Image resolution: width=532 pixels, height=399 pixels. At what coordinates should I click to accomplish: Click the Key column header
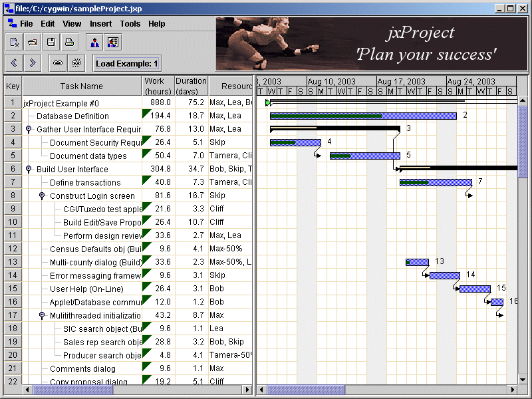13,86
